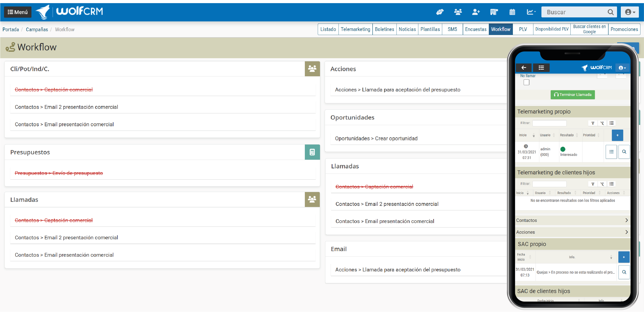Click filter funnel icon in Telemarketing de clientes hijos
The height and width of the screenshot is (312, 644).
pyautogui.click(x=592, y=184)
